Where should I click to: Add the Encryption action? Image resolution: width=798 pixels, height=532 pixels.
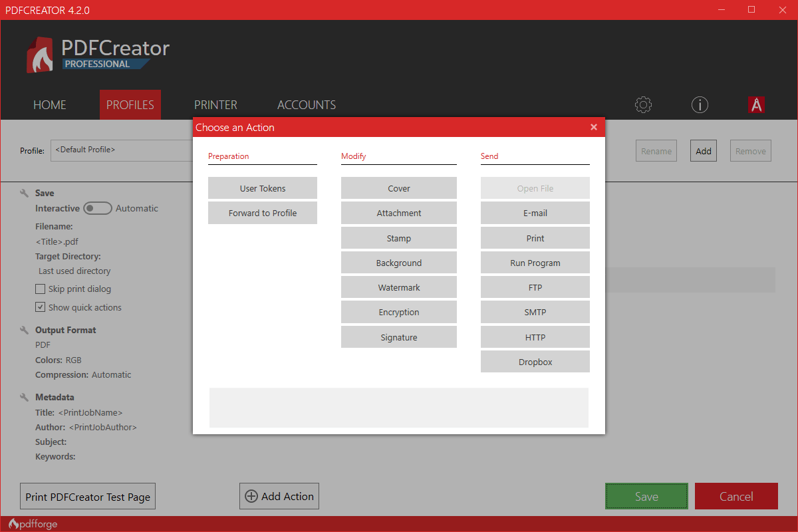[399, 312]
